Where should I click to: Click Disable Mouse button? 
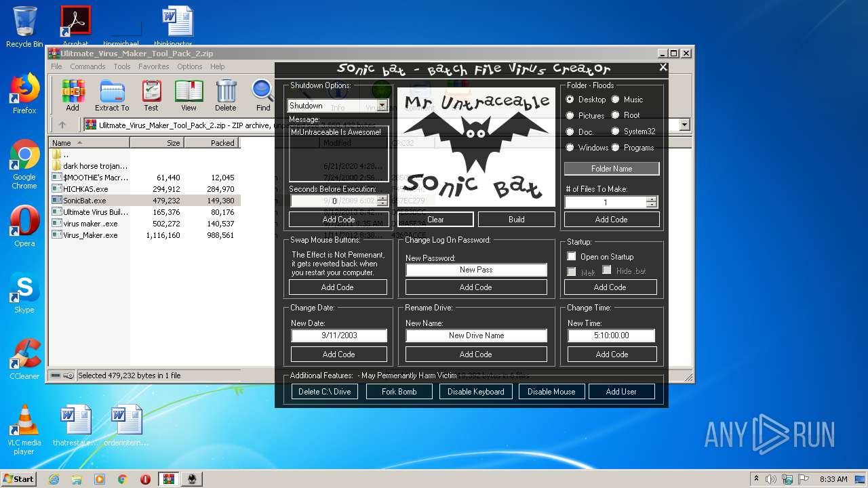(551, 391)
